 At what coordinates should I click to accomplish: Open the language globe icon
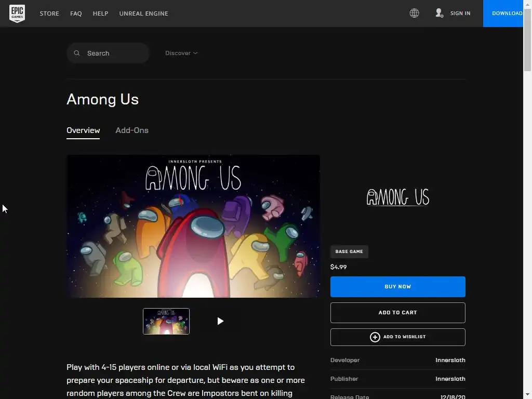pyautogui.click(x=414, y=13)
